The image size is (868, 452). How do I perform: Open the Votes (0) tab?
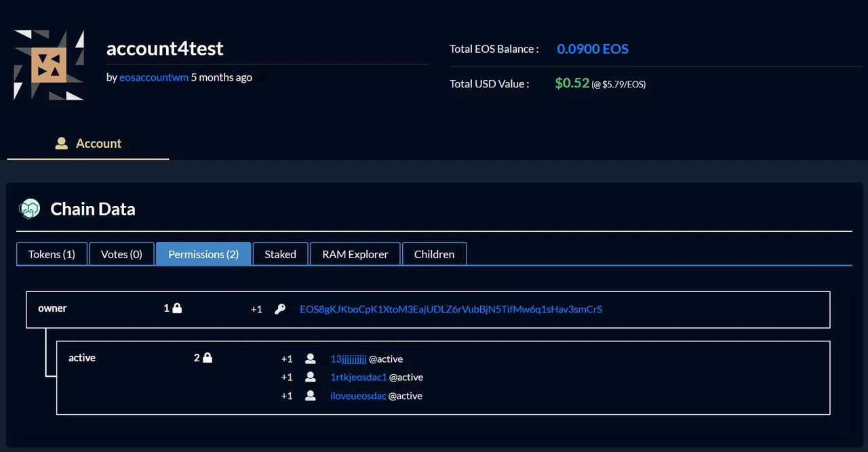[121, 254]
